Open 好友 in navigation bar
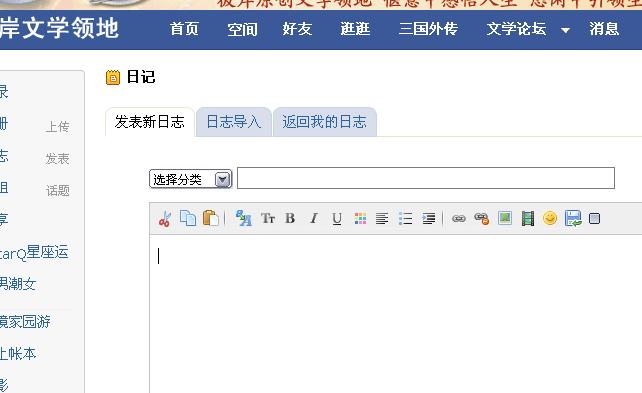 click(x=297, y=29)
